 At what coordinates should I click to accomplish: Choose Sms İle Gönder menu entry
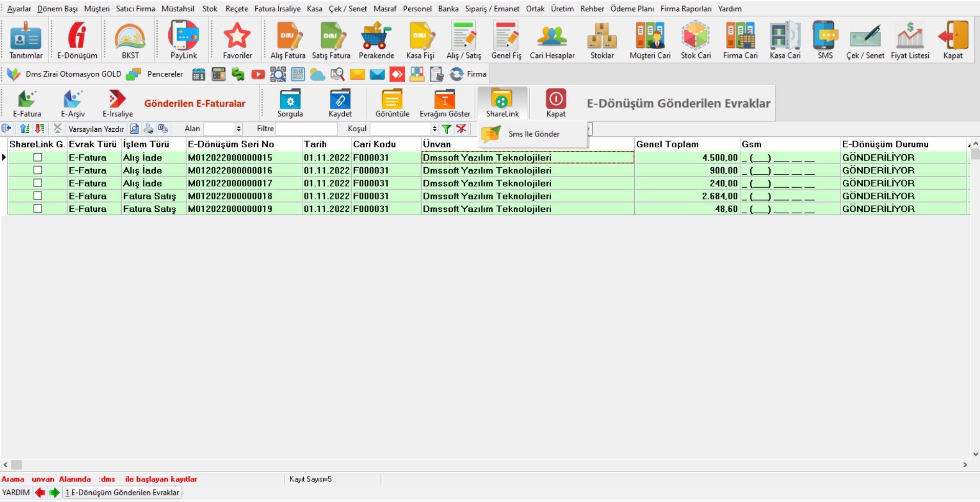[533, 134]
